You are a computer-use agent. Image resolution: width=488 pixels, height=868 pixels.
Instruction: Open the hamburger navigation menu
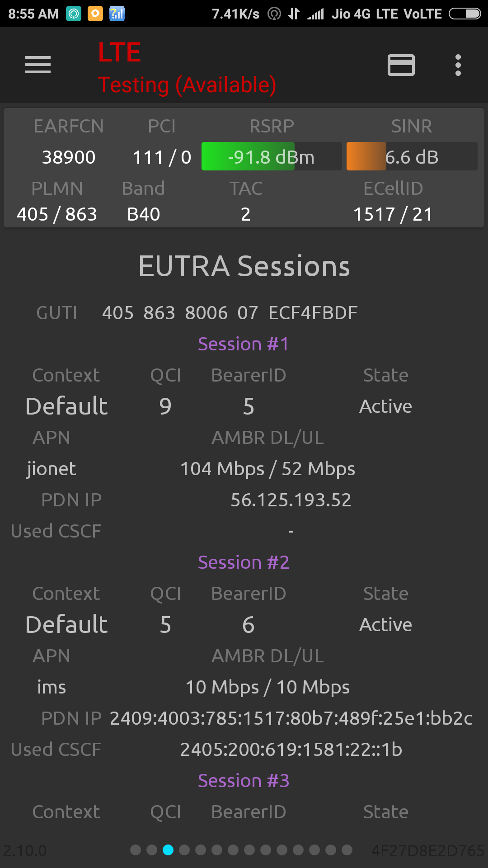click(x=38, y=65)
